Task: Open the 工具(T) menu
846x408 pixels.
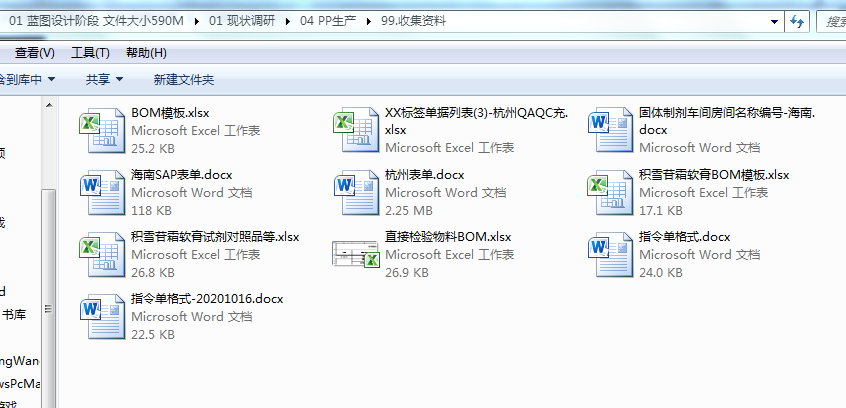Action: (90, 52)
